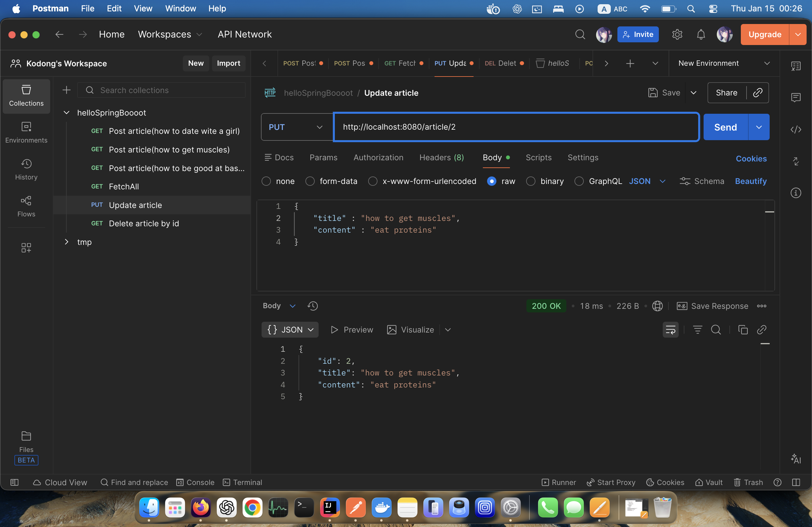Viewport: 812px width, 527px height.
Task: Select the form-data body radio option
Action: coord(310,181)
